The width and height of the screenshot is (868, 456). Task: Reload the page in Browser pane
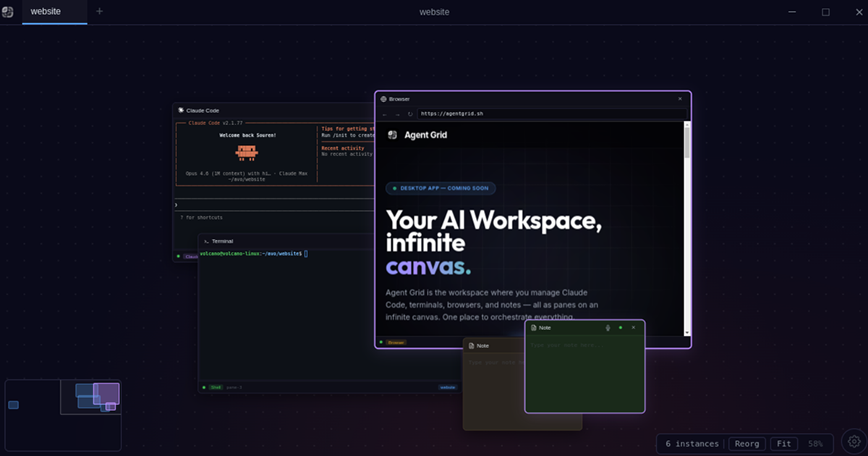[410, 114]
